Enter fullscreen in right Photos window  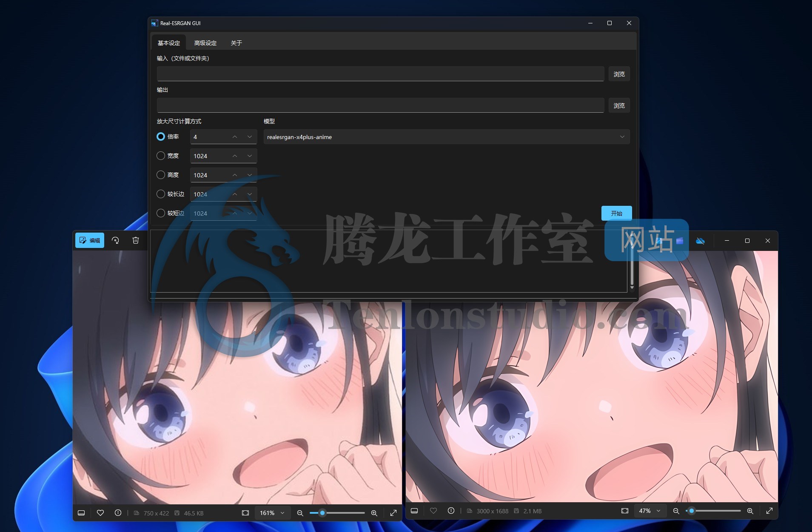(x=769, y=511)
